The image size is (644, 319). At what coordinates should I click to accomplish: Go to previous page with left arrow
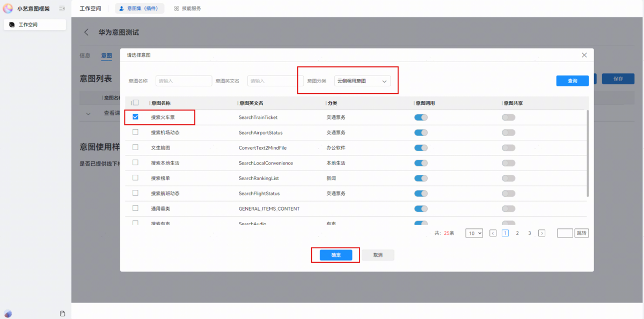click(x=493, y=233)
